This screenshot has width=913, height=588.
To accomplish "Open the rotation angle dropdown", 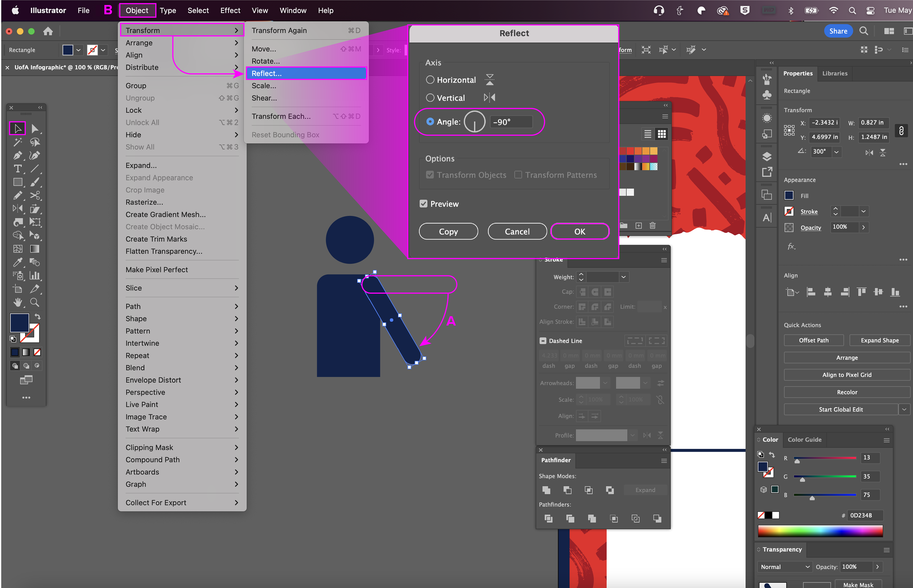I will (x=836, y=152).
